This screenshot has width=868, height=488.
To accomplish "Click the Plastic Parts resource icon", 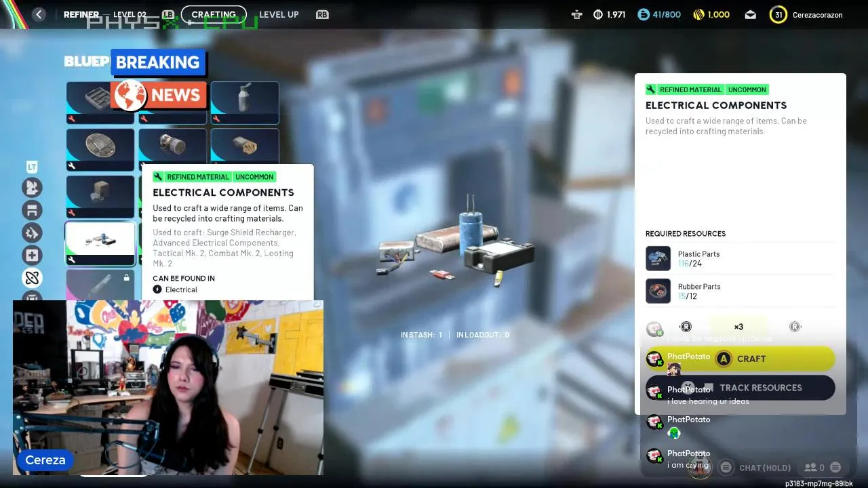I will pos(658,258).
